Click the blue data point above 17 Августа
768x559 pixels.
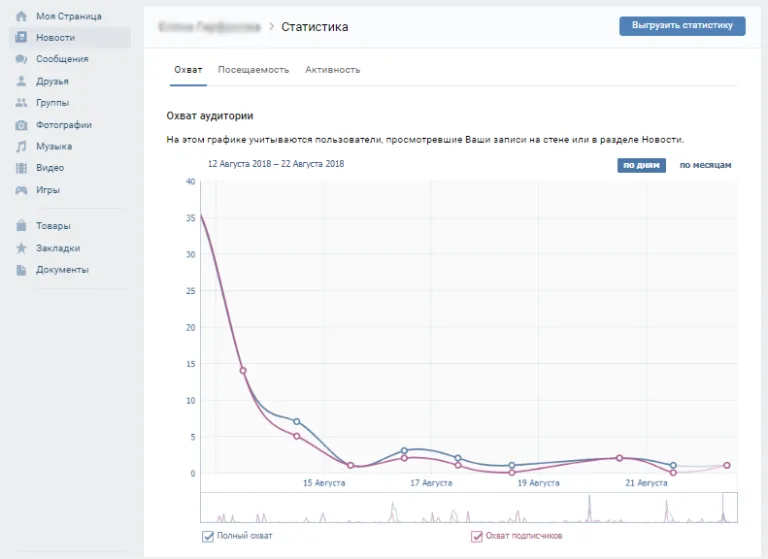(x=404, y=451)
